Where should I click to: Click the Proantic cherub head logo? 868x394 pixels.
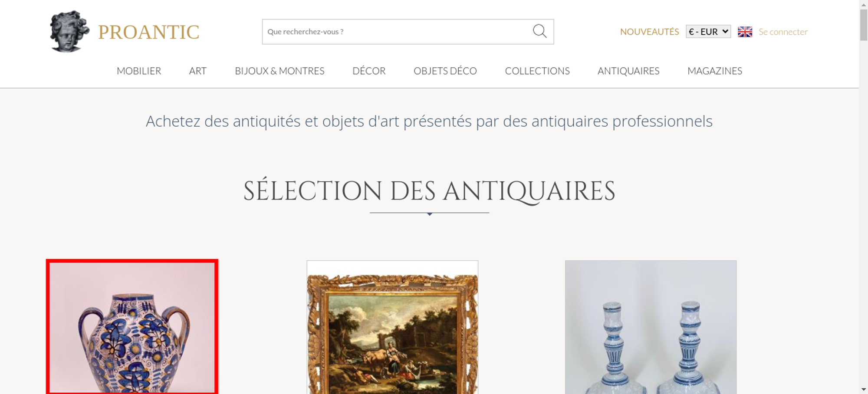69,32
